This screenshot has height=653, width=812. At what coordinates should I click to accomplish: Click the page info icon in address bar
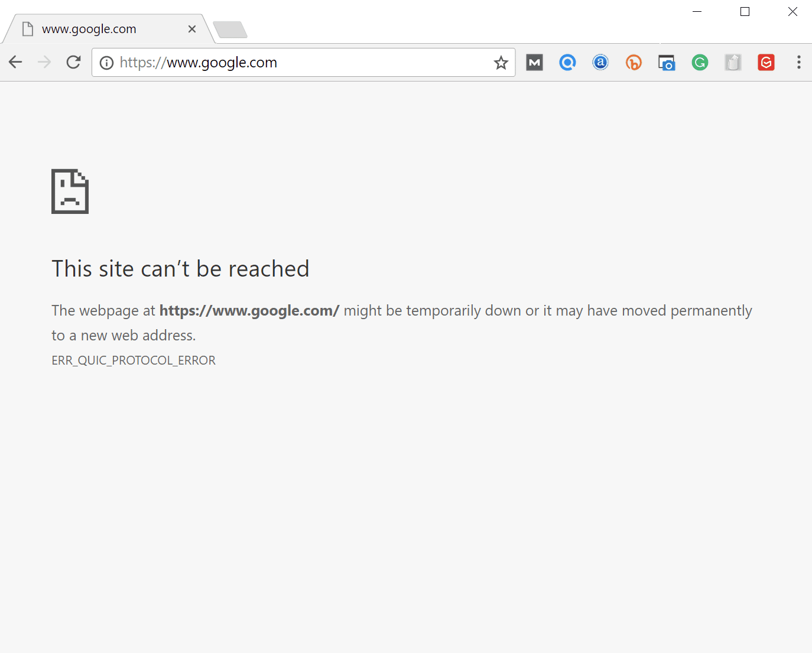coord(106,62)
